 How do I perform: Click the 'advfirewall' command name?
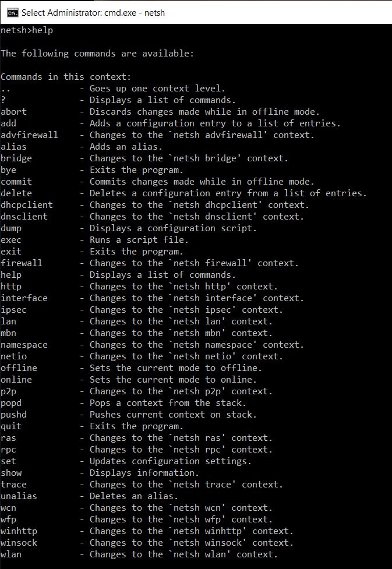(29, 135)
